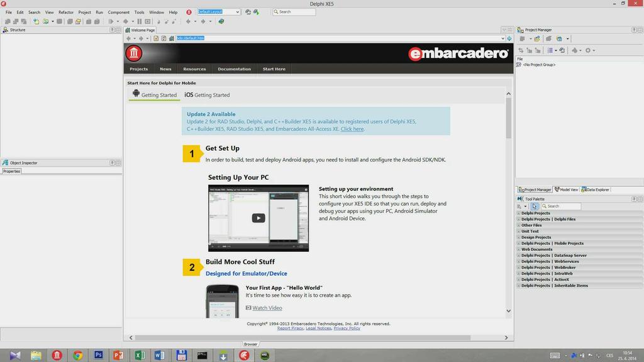Screen dimensions: 644x362
Task: Open the Projects section of Welcome Page
Action: 138,69
